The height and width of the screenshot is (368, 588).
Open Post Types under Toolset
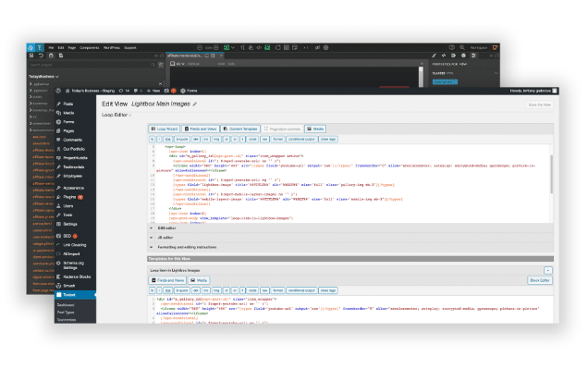click(x=66, y=313)
